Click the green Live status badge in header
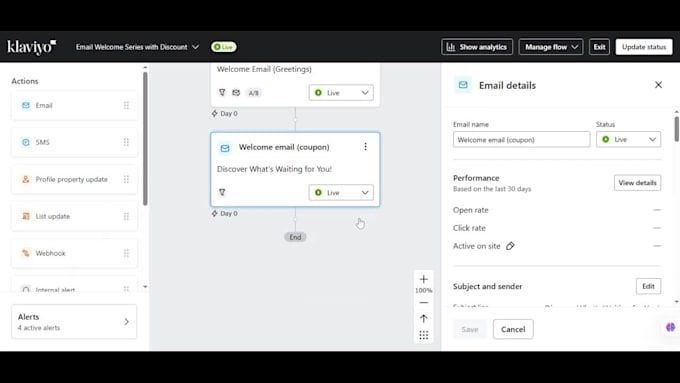The width and height of the screenshot is (680, 383). pos(223,47)
